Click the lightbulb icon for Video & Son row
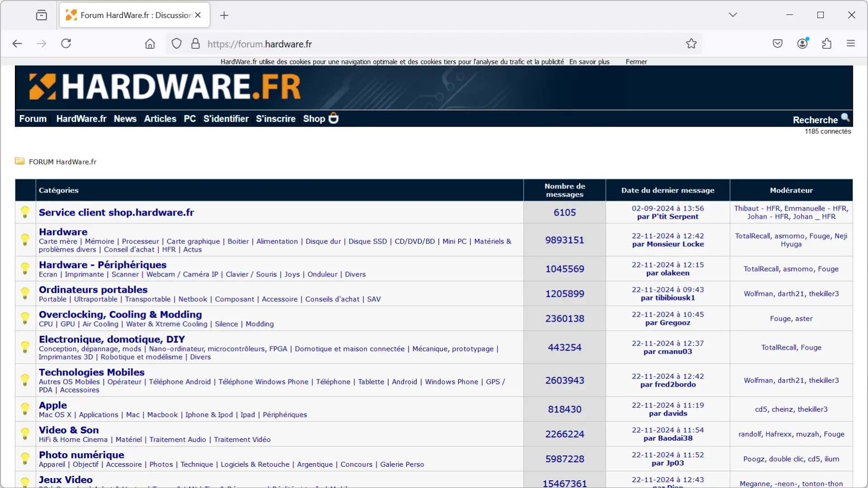Image resolution: width=868 pixels, height=488 pixels. (25, 434)
